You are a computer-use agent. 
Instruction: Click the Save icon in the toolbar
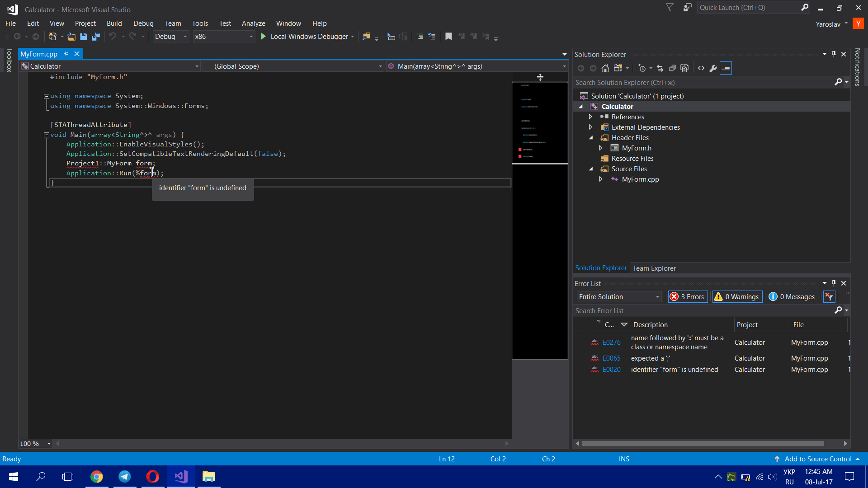click(x=83, y=37)
